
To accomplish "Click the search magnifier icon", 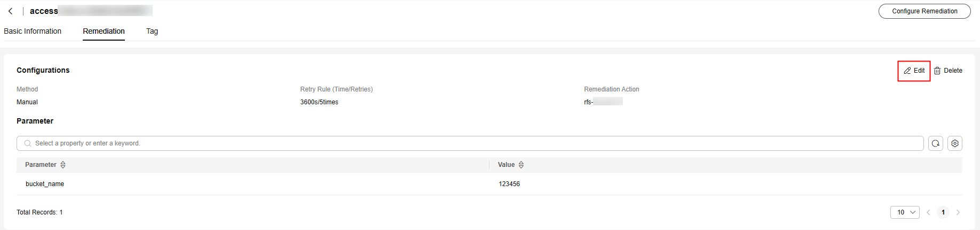I will (28, 143).
